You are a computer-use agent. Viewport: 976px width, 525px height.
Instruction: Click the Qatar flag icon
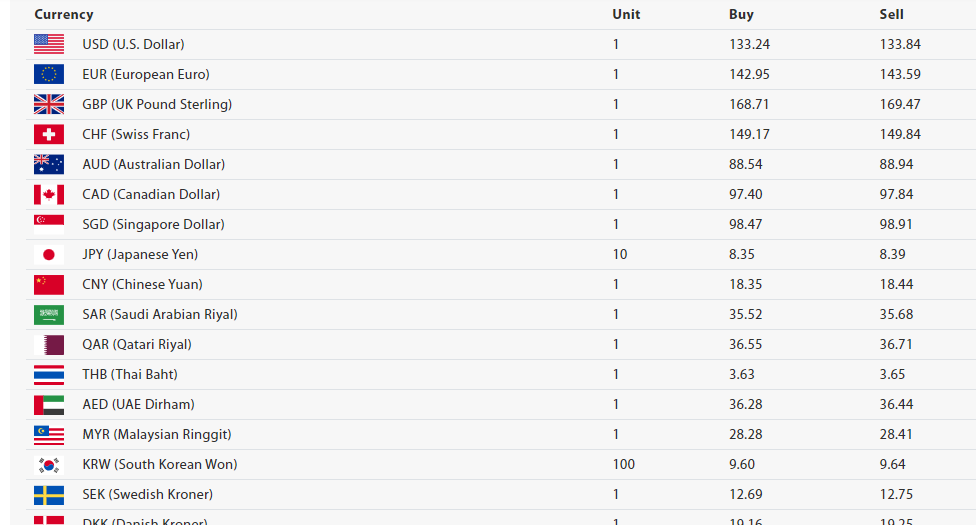pyautogui.click(x=49, y=344)
